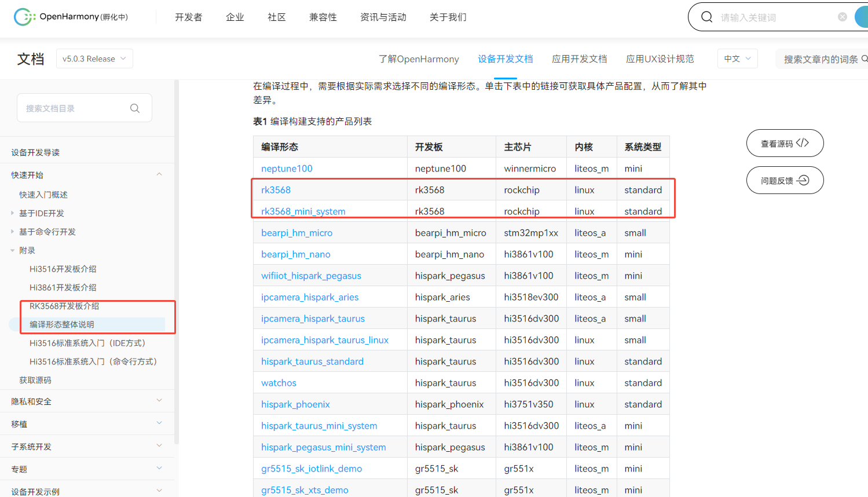The width and height of the screenshot is (868, 497).
Task: Click the OpenHarmony logo
Action: [71, 17]
